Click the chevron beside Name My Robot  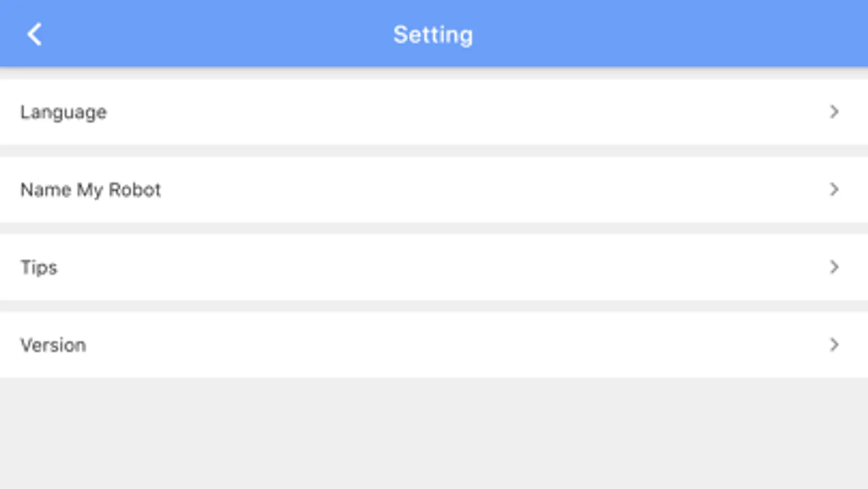[x=834, y=190]
